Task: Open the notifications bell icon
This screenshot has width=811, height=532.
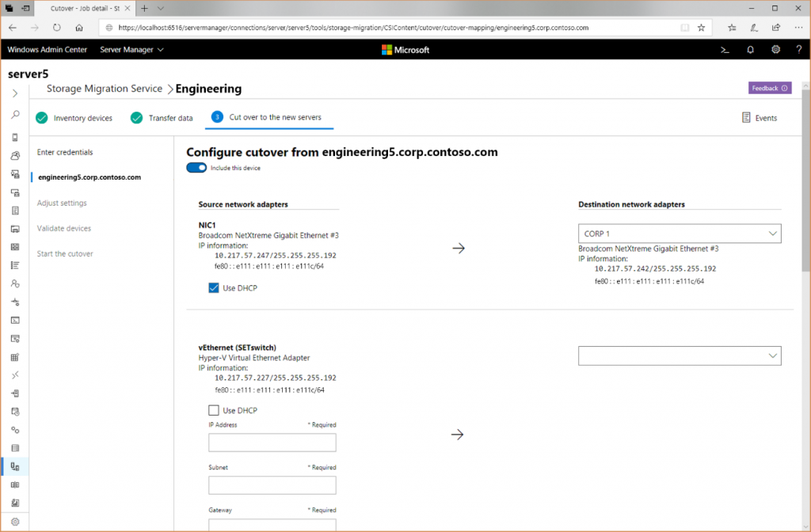Action: pyautogui.click(x=750, y=50)
